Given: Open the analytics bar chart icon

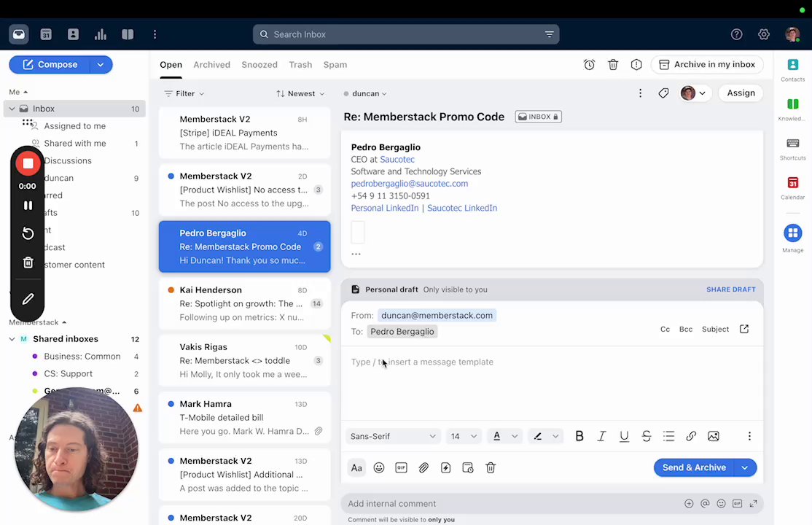Looking at the screenshot, I should point(101,34).
